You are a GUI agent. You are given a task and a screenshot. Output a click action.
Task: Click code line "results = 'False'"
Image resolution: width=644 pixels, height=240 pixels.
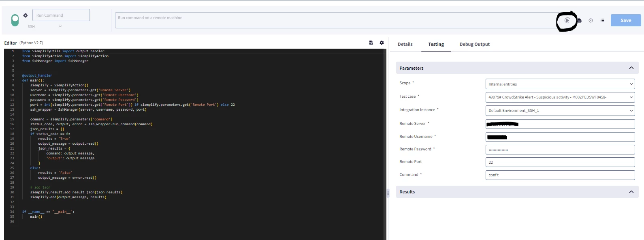[x=55, y=173]
